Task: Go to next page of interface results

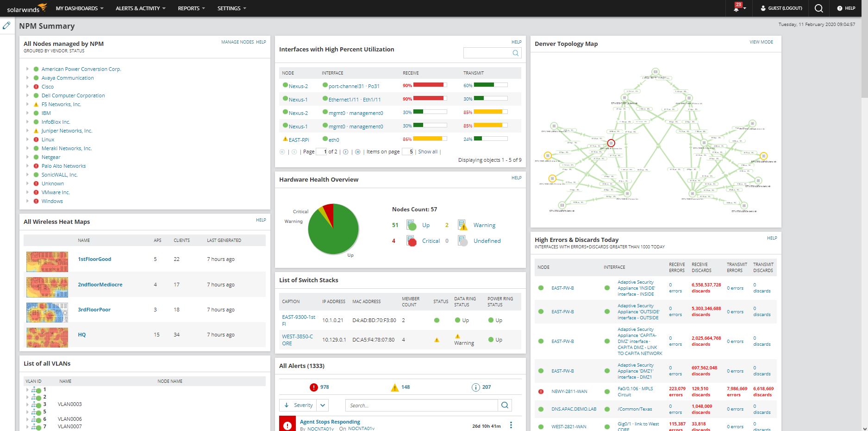Action: tap(345, 152)
